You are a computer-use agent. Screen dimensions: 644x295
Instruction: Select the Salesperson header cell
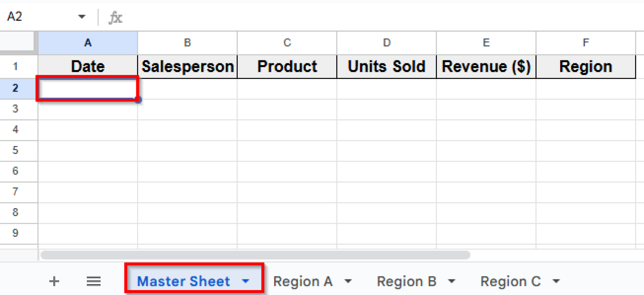pyautogui.click(x=187, y=66)
